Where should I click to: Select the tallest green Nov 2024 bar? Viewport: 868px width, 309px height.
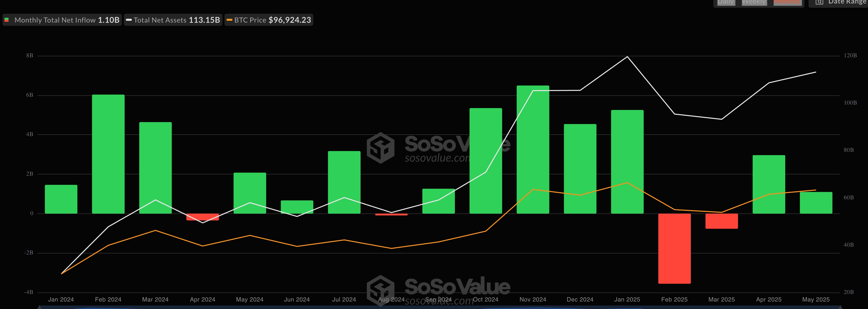(533, 150)
